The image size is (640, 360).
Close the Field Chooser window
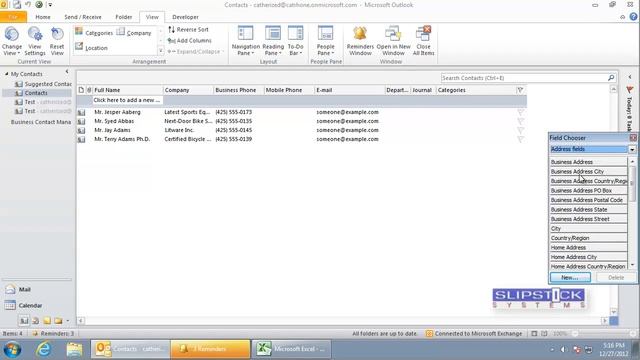click(633, 138)
